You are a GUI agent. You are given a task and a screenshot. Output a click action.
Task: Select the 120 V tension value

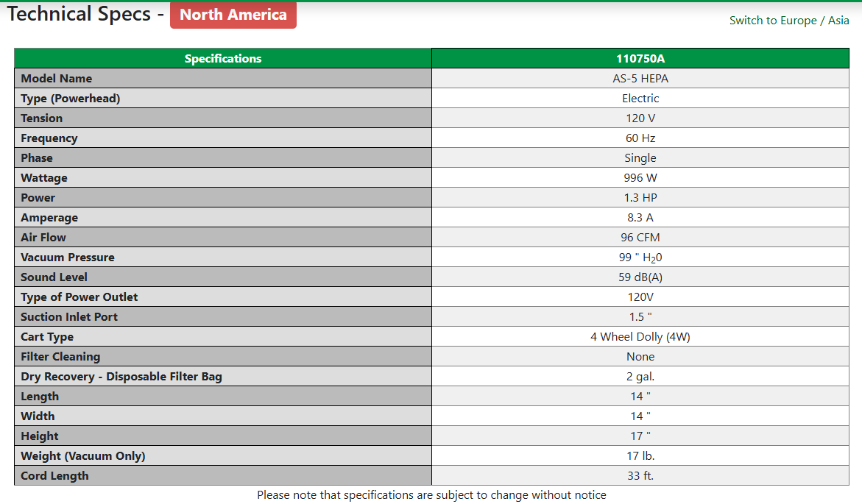click(640, 118)
